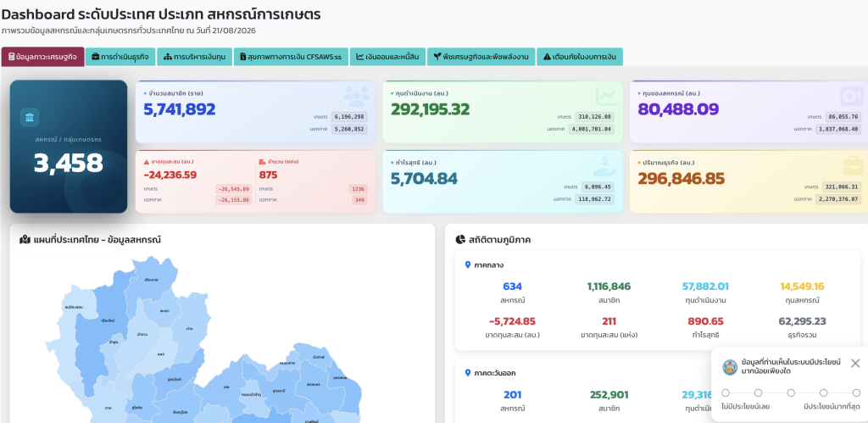The image size is (868, 423).
Task: Click the hand holding dollar icon on net profit card
Action: 604,166
